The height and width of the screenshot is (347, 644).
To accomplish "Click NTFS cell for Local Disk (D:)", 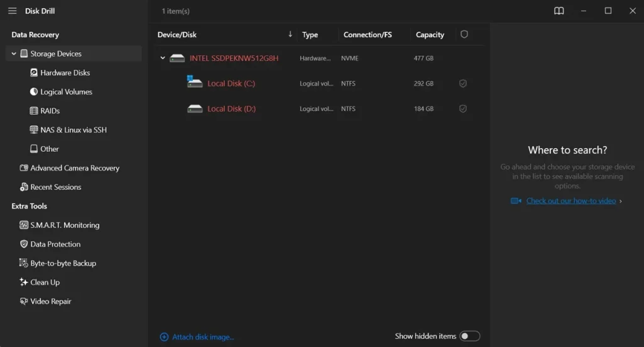I will point(348,109).
